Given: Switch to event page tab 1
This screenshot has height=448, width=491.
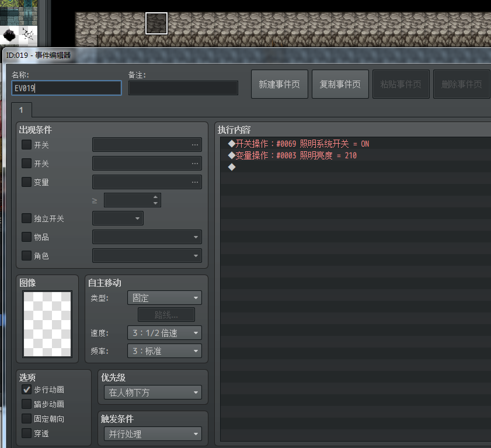Looking at the screenshot, I should coord(22,110).
